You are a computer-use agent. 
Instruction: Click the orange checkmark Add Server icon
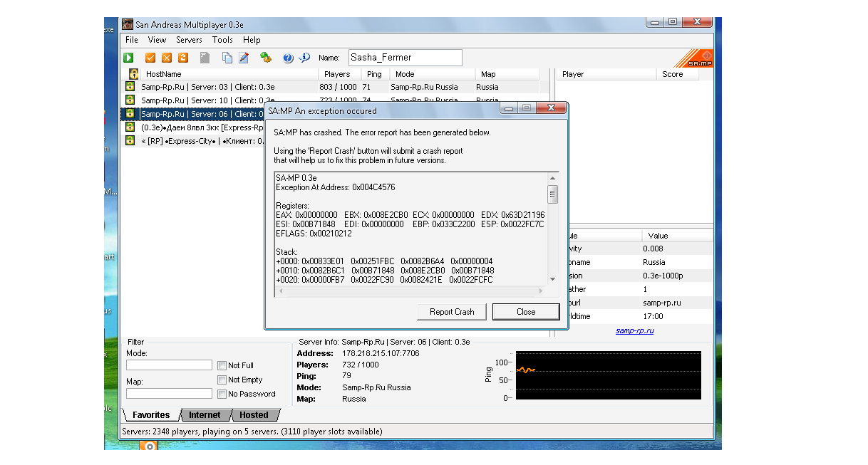tap(150, 58)
